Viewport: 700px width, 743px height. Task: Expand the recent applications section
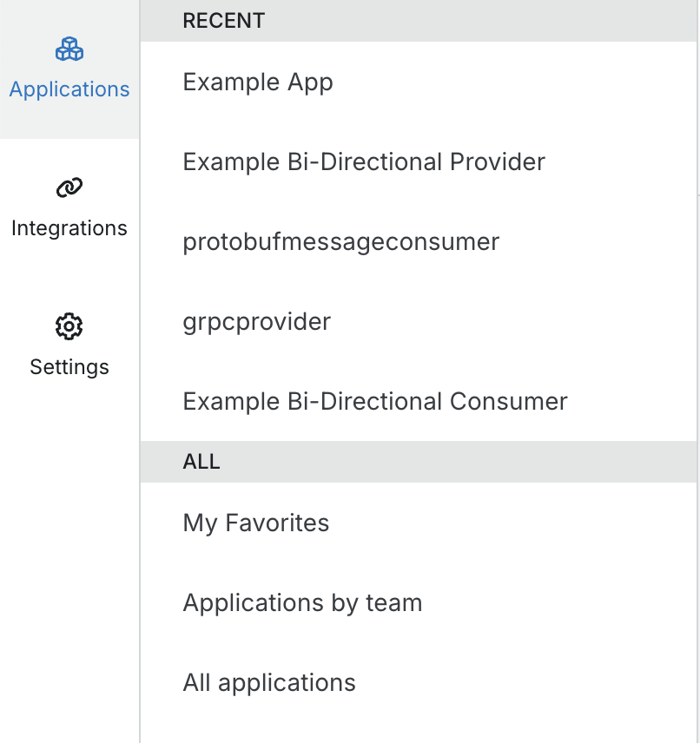pos(223,20)
